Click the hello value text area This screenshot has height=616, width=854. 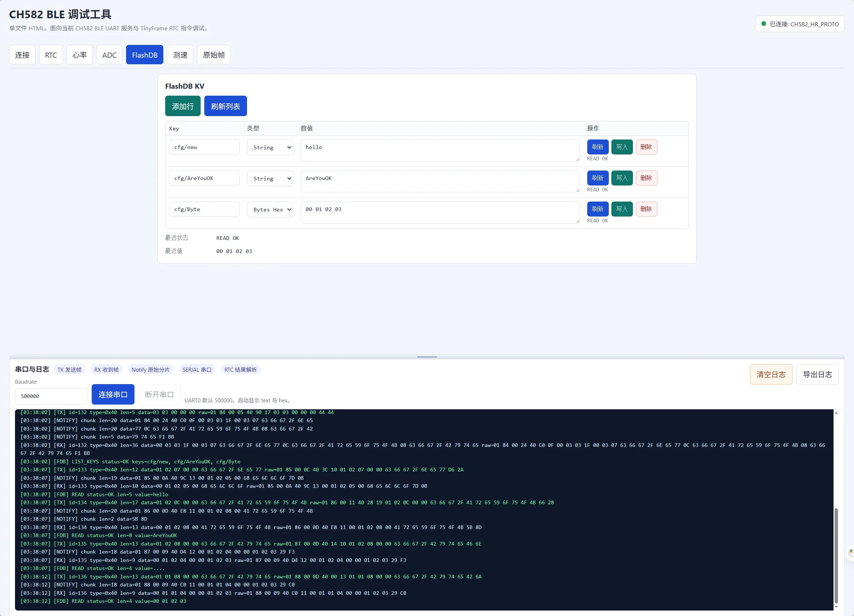coord(440,150)
